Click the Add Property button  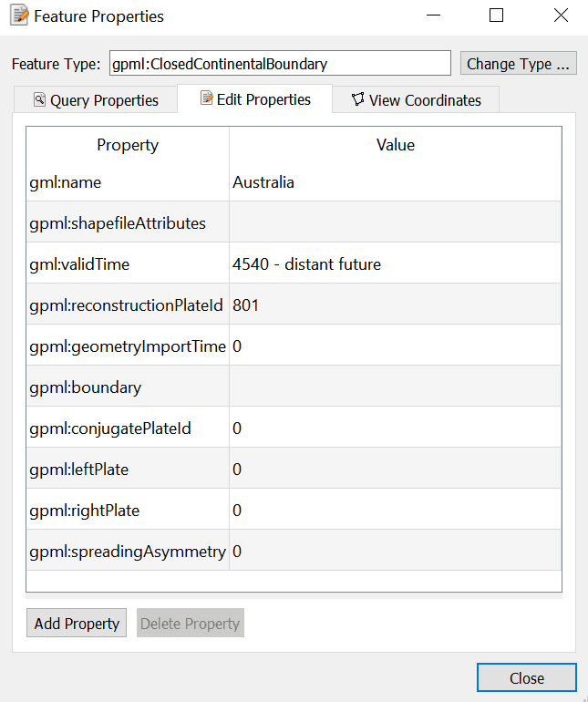pos(77,624)
